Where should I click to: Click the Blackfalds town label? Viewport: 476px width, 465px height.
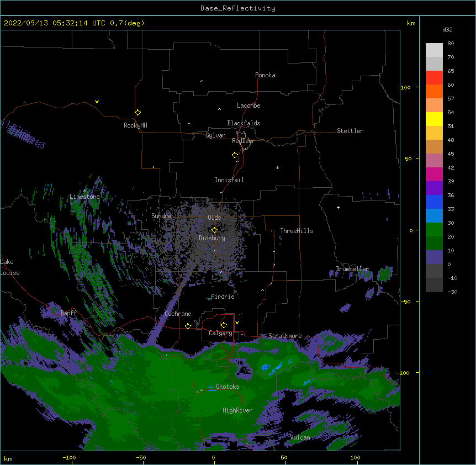[244, 123]
